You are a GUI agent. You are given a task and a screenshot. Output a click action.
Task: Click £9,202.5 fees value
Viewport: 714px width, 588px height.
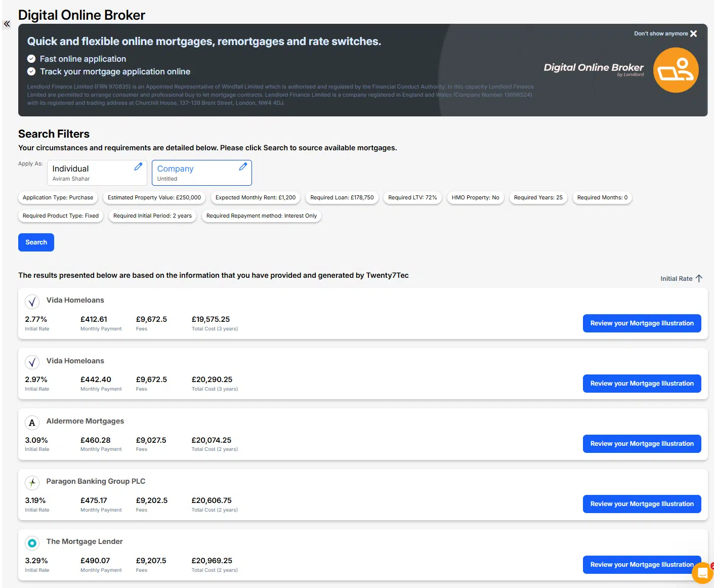(x=152, y=500)
